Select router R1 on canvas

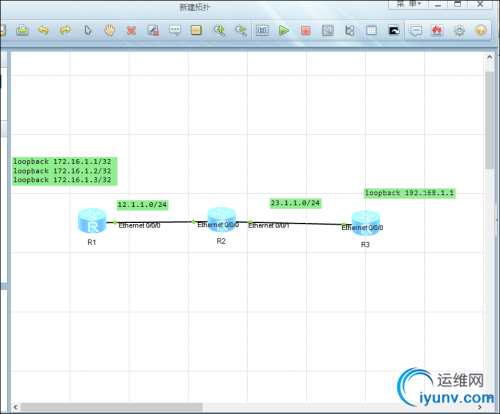coord(92,221)
